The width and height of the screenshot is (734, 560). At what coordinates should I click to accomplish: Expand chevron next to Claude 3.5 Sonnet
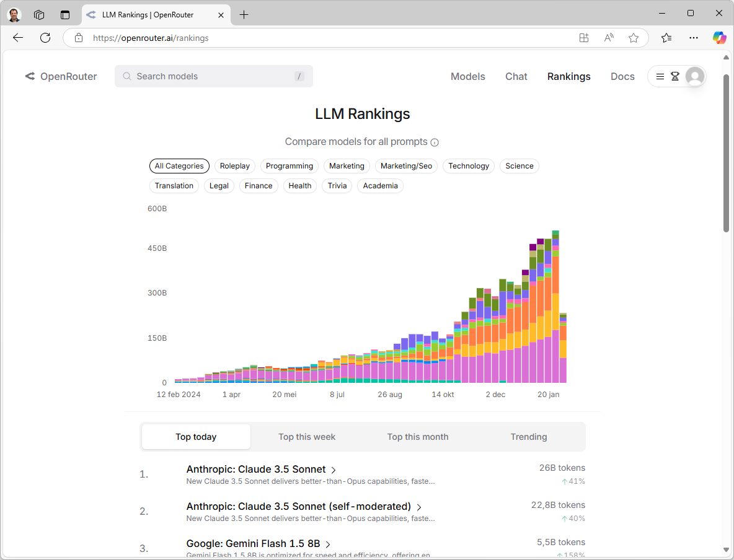point(334,470)
